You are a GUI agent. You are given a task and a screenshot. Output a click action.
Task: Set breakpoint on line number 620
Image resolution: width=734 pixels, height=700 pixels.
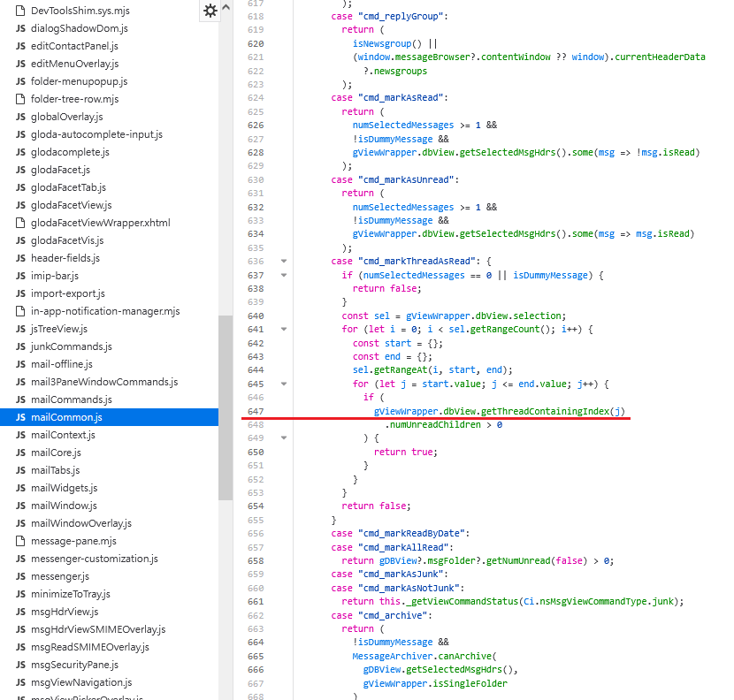(256, 43)
